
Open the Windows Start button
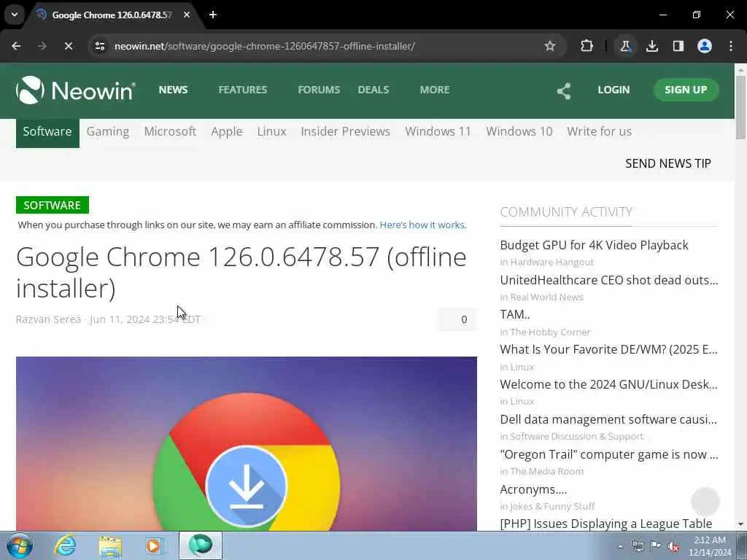20,545
